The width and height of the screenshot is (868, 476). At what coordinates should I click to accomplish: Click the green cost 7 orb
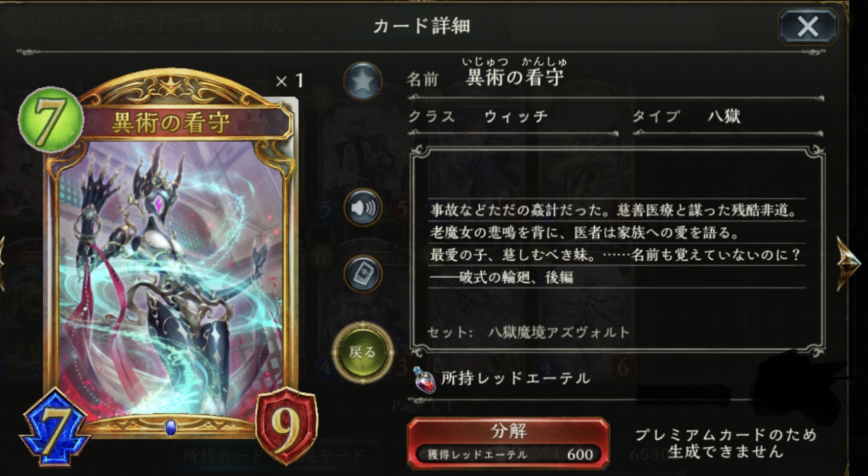(51, 119)
